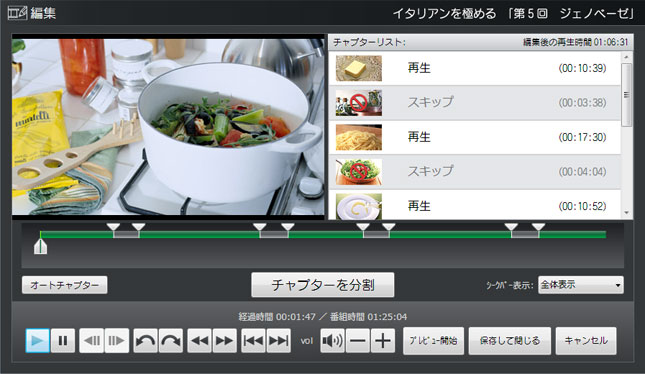Click the first gray skipped segment on seek bar
This screenshot has height=374, width=645.
click(x=126, y=235)
